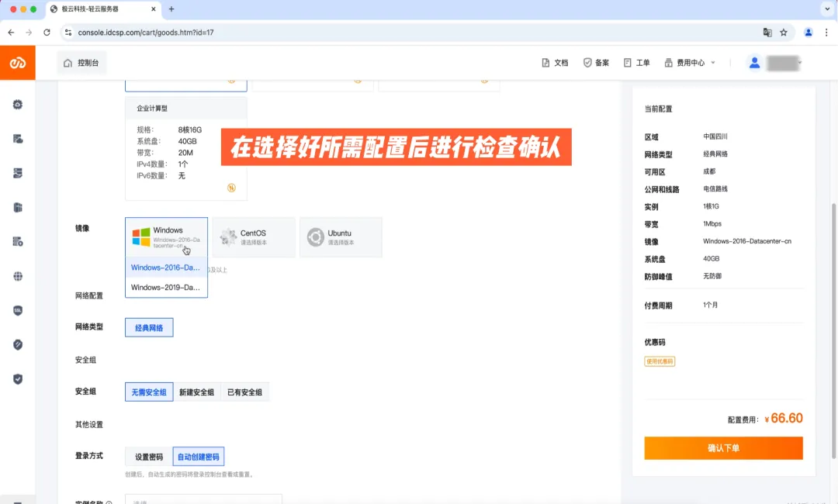Click the 费用中心 billing icon
838x504 pixels.
[x=669, y=63]
